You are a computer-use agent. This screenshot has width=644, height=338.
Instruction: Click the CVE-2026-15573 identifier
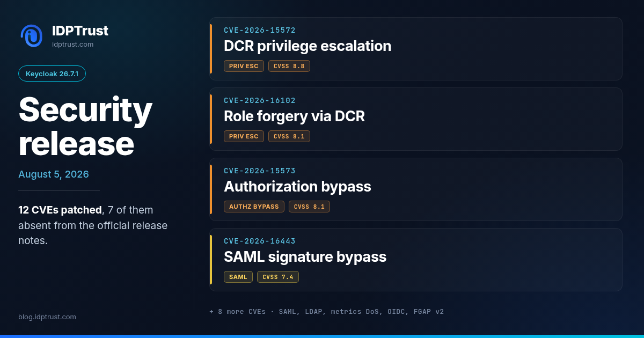(260, 171)
